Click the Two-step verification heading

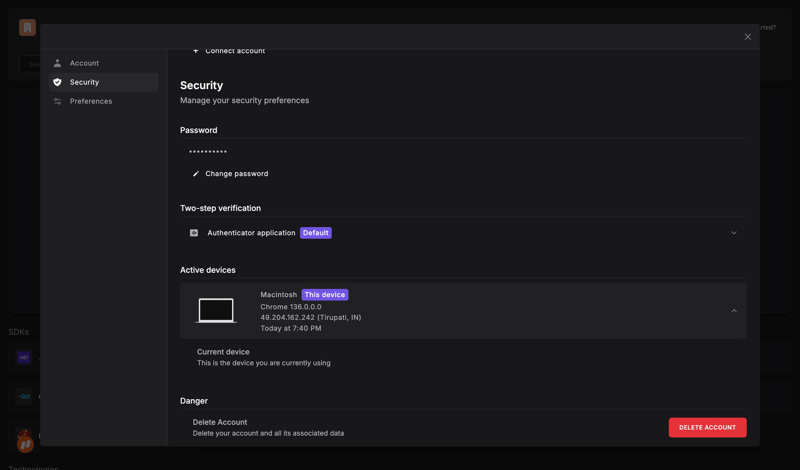click(220, 208)
